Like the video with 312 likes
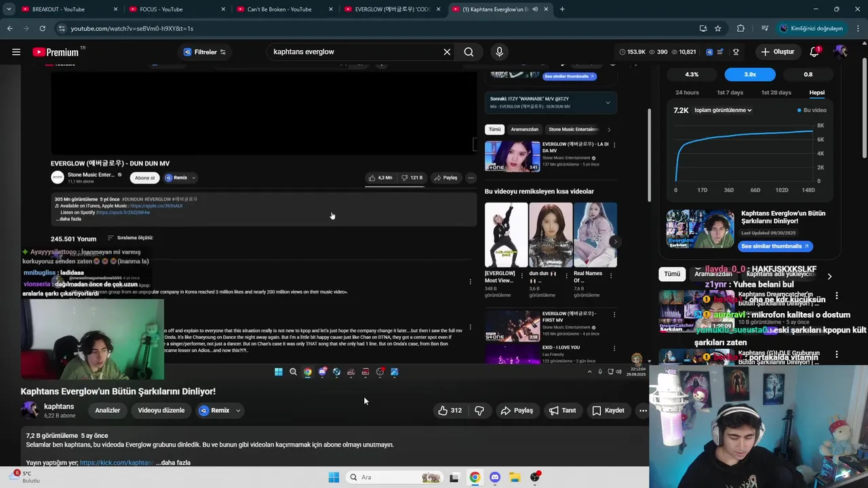The width and height of the screenshot is (868, 488). [450, 410]
